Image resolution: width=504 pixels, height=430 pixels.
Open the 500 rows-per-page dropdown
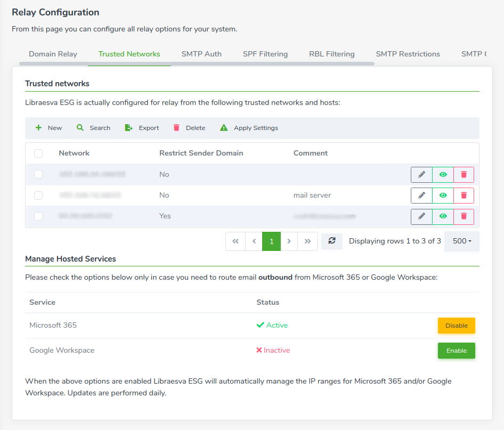coord(462,241)
